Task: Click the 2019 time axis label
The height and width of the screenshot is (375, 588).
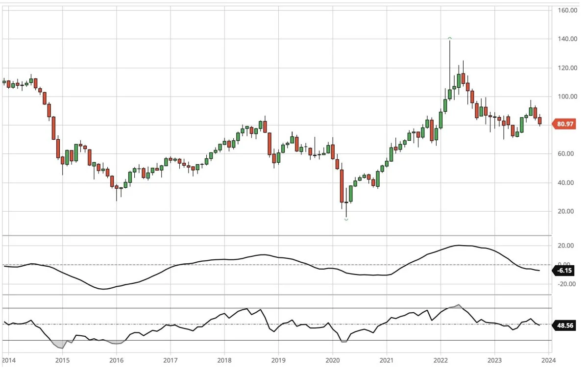Action: point(278,360)
